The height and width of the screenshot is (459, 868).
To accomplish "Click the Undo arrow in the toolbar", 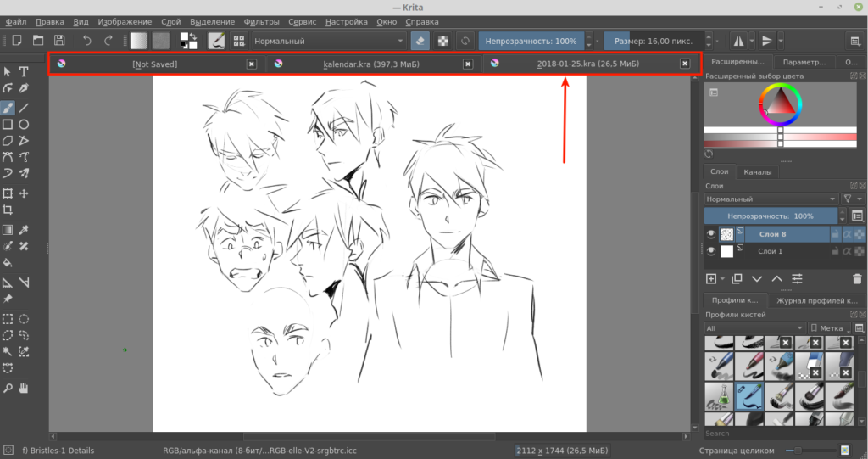I will pos(86,41).
